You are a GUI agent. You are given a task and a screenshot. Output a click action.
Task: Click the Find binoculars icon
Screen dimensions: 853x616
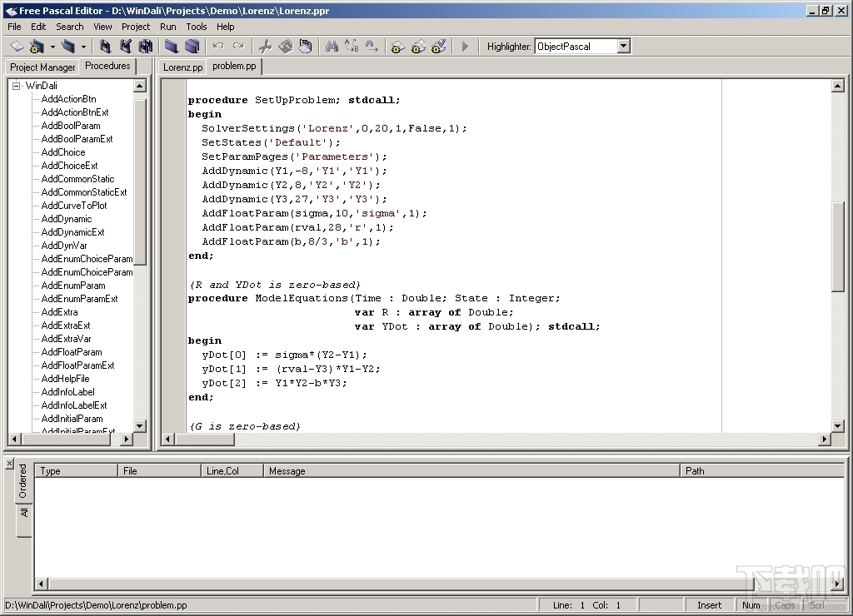(332, 47)
